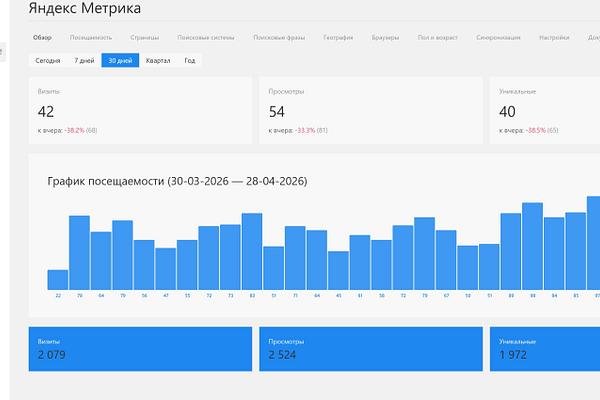Click the Уникальные value 40

(x=507, y=112)
